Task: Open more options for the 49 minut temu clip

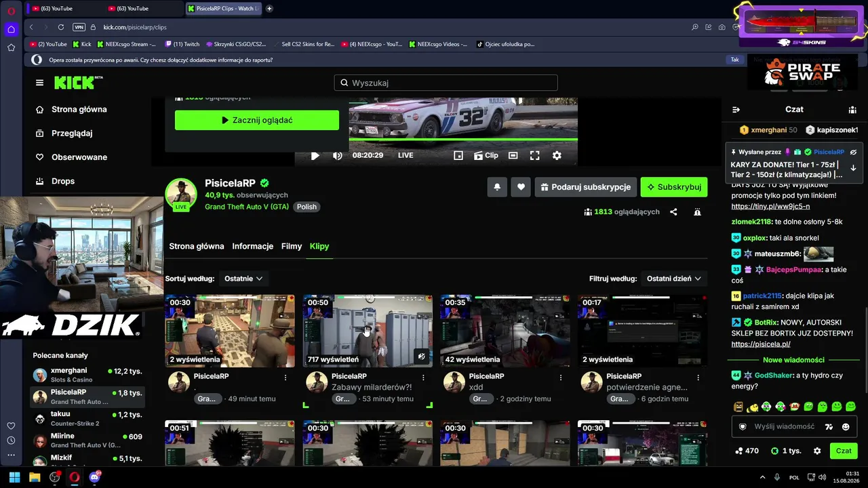Action: pos(285,377)
